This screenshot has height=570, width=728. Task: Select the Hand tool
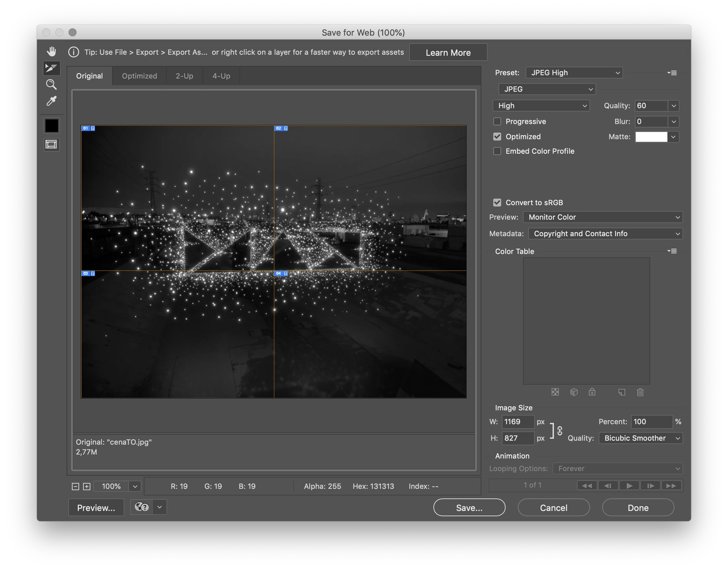pyautogui.click(x=51, y=51)
